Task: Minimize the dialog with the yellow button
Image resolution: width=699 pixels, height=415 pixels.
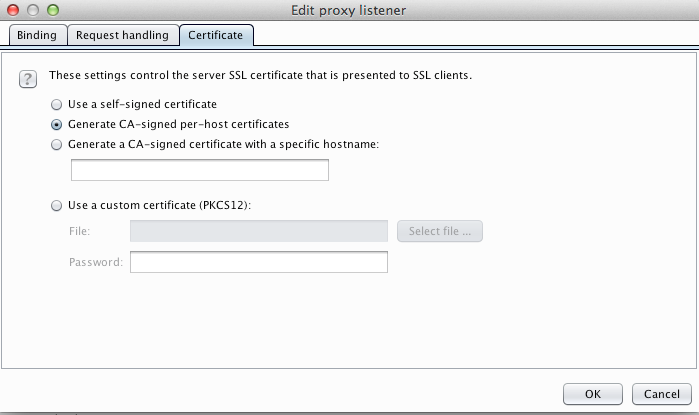Action: pos(32,10)
